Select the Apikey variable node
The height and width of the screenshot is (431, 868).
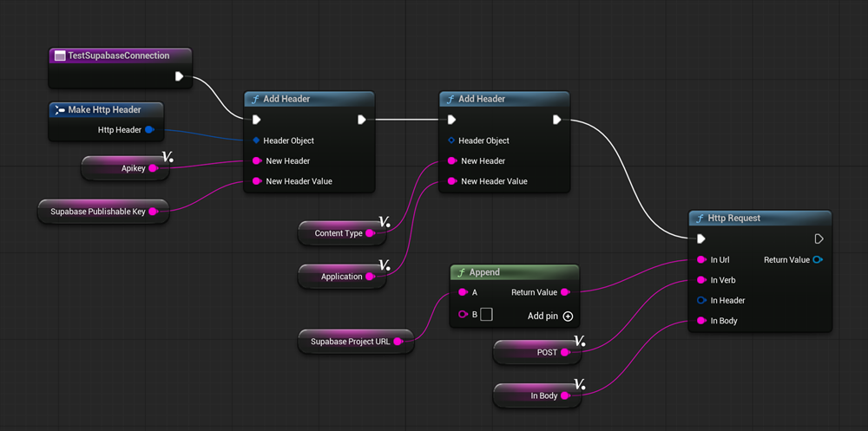125,168
